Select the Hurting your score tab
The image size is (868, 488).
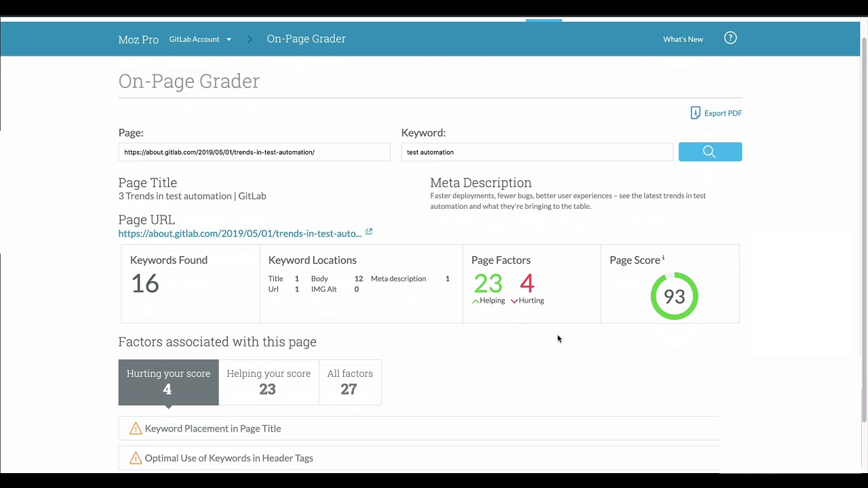click(168, 382)
